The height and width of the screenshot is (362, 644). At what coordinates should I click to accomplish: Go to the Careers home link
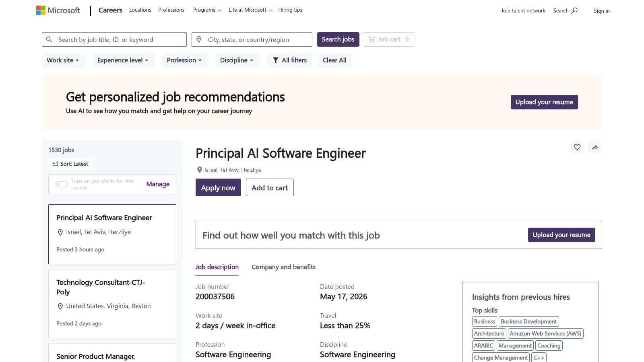point(110,10)
